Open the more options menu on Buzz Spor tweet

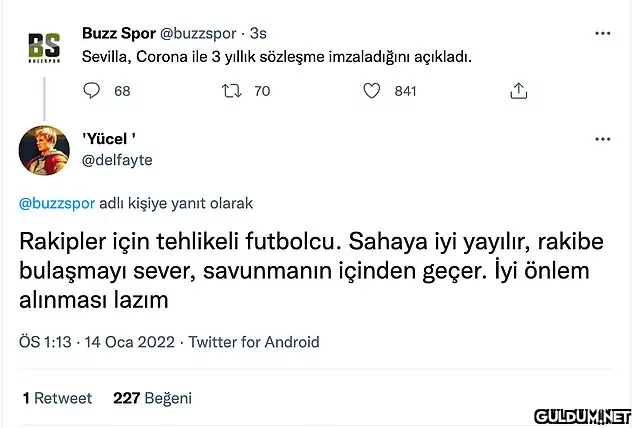[602, 33]
